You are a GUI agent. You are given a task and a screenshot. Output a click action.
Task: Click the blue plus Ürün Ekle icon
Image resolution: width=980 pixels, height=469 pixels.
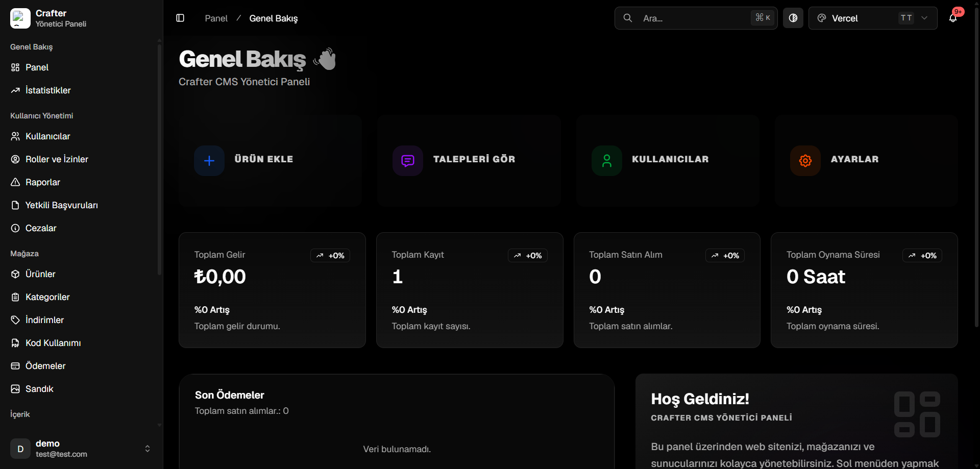(x=209, y=161)
